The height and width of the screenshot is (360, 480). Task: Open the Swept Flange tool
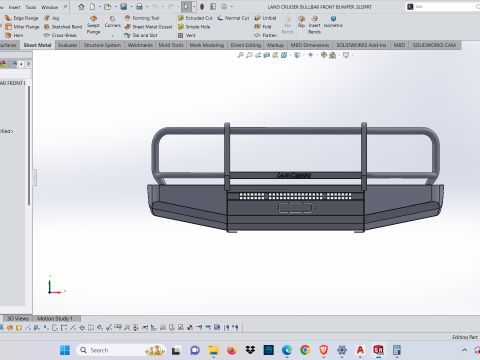(93, 25)
